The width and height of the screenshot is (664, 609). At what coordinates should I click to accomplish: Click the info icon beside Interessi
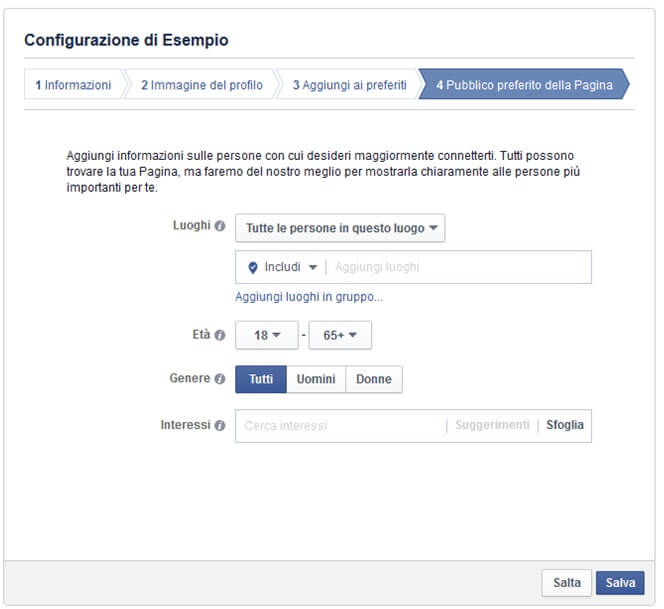219,425
